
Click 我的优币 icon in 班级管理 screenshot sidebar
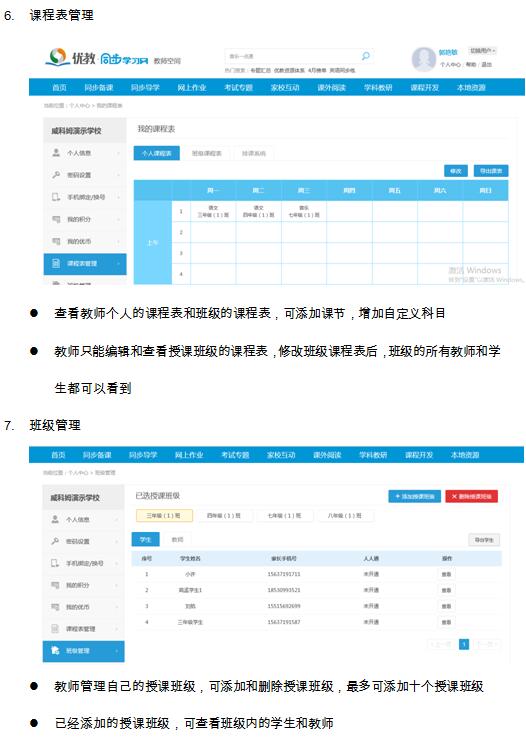point(55,607)
